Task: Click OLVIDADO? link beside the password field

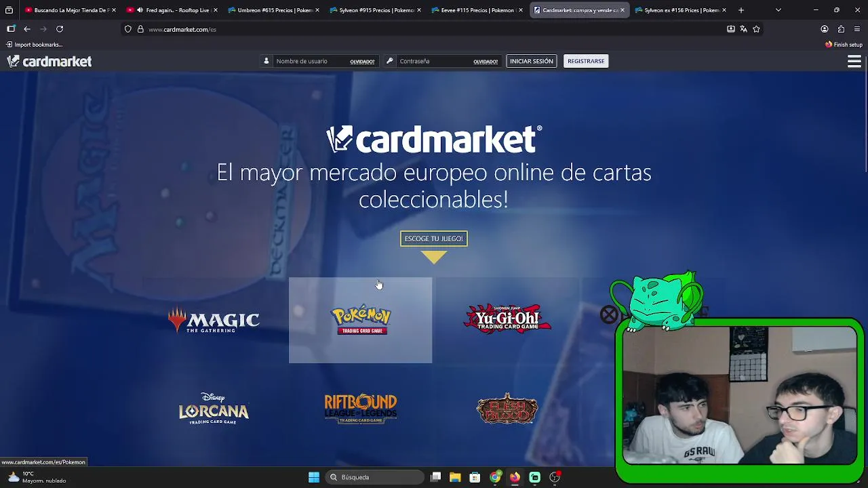Action: click(x=486, y=62)
